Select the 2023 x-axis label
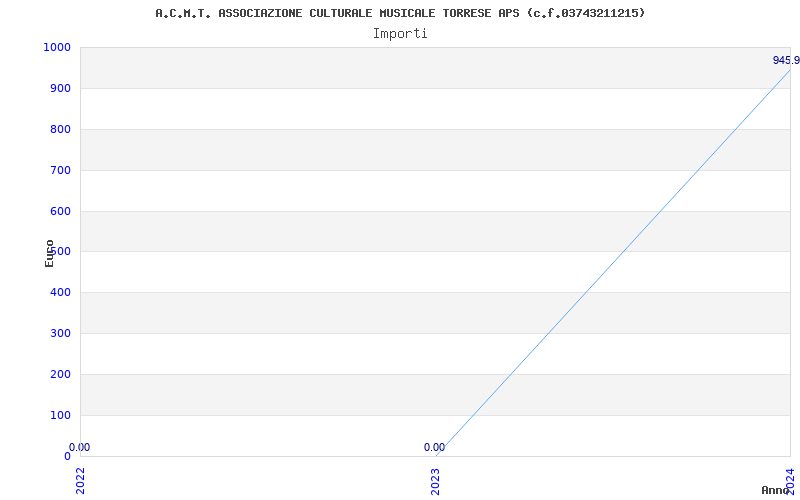 tap(435, 480)
